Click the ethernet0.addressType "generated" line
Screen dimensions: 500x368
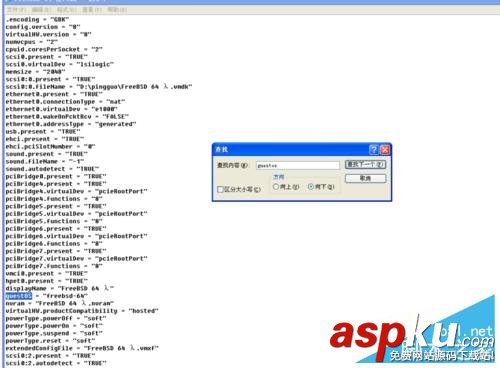pyautogui.click(x=71, y=124)
